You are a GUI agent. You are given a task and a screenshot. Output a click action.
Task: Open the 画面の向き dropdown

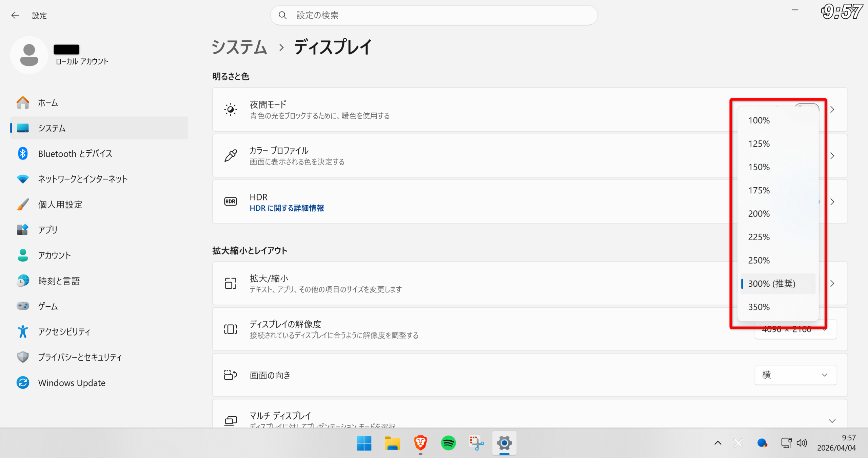[795, 375]
